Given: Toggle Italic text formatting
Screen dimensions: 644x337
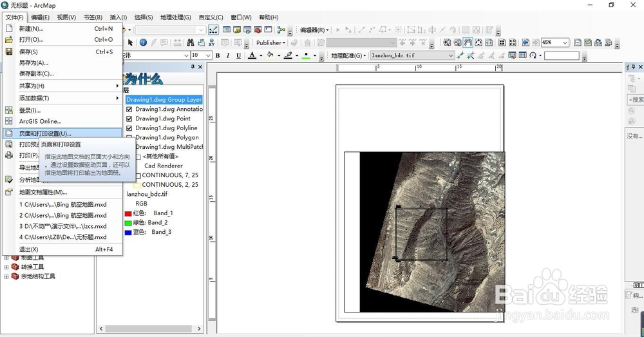Looking at the screenshot, I should 228,55.
